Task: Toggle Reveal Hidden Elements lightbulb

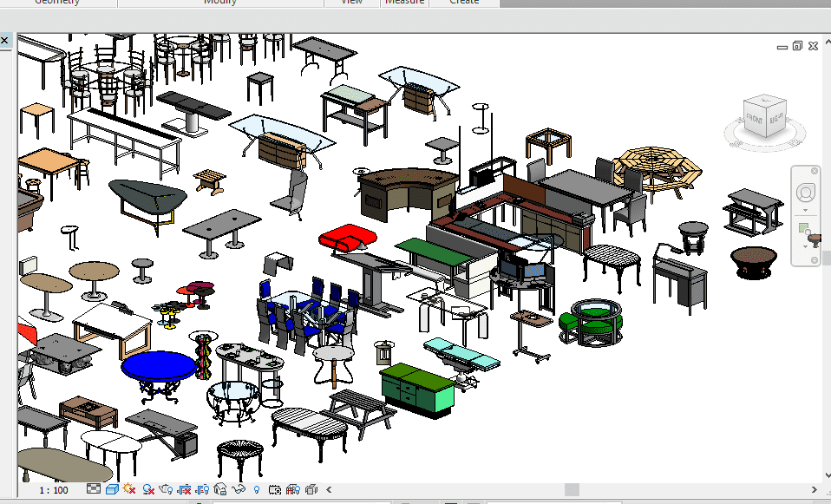Action: tap(257, 490)
